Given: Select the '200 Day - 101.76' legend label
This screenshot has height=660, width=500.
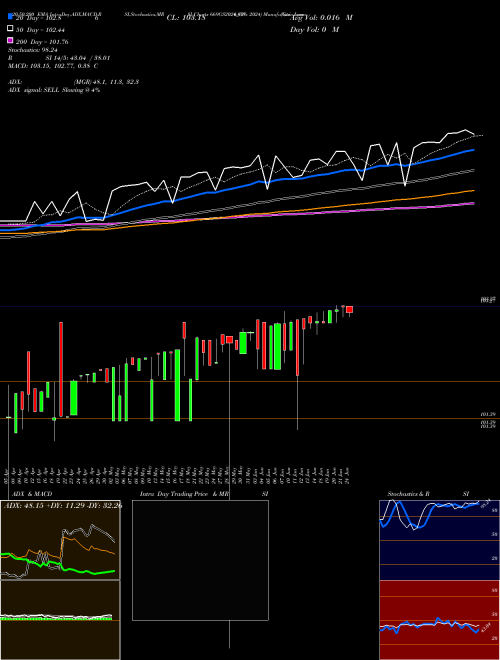Looking at the screenshot, I should point(42,42).
